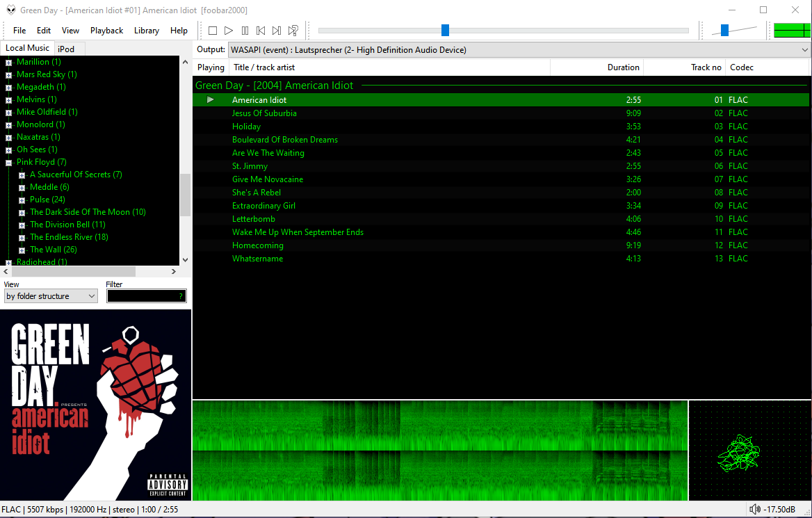Click the speaker icon in status bar
The height and width of the screenshot is (518, 812).
click(x=755, y=509)
